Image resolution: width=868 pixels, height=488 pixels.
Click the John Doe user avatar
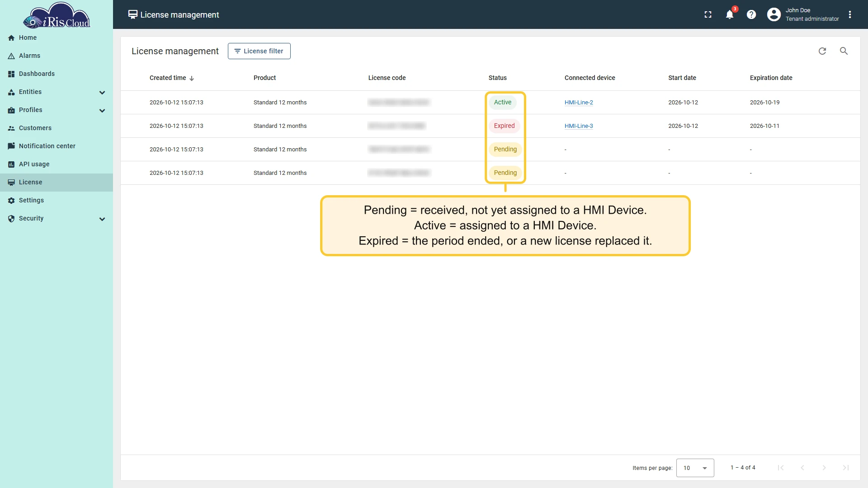774,14
